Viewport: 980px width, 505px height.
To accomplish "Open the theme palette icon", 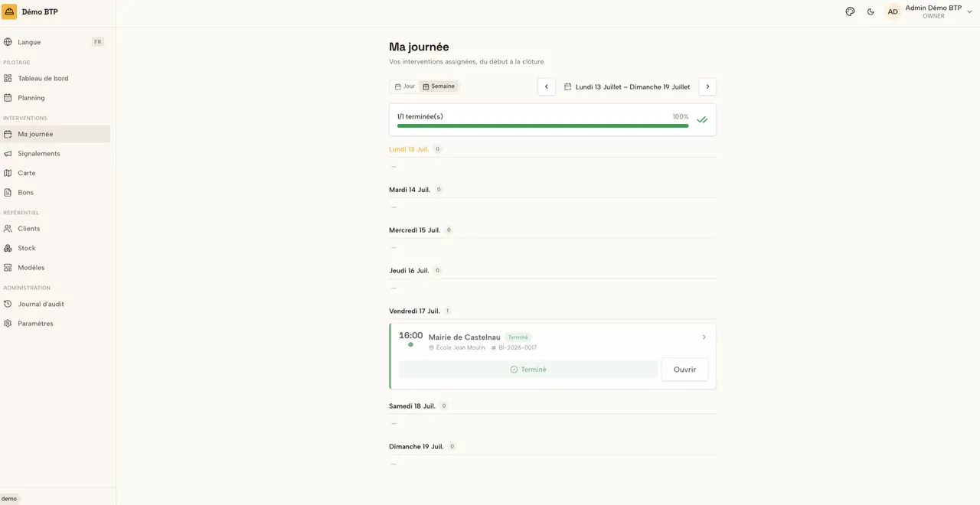I will tap(850, 11).
